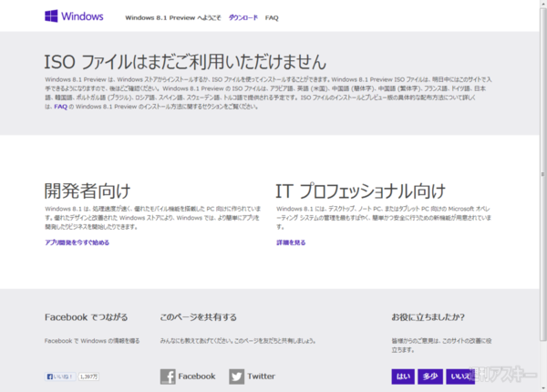Click the scrollbar up arrow
547x392 pixels.
click(x=542, y=3)
